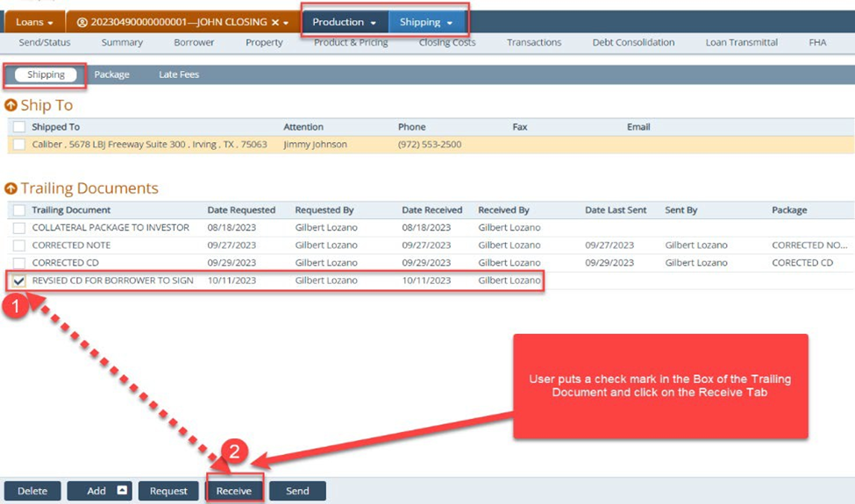Check the CORRECTED NOTE row checkbox
This screenshot has width=855, height=504.
pyautogui.click(x=19, y=245)
